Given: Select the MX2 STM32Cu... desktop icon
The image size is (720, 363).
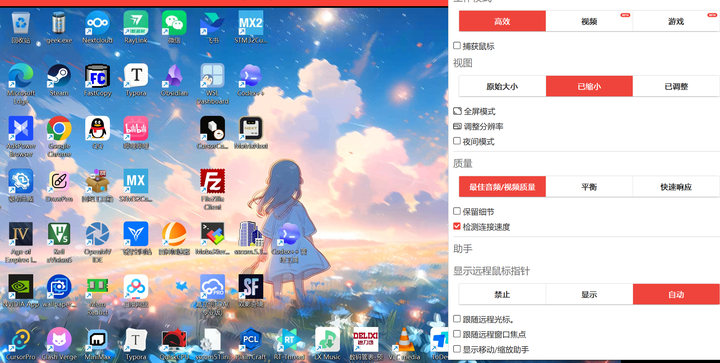Looking at the screenshot, I should [x=251, y=23].
